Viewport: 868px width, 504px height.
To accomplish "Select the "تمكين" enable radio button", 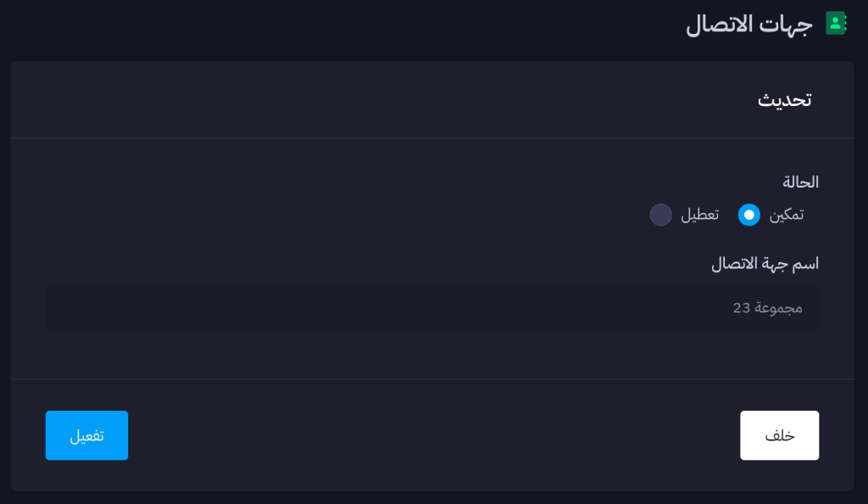I will click(749, 215).
